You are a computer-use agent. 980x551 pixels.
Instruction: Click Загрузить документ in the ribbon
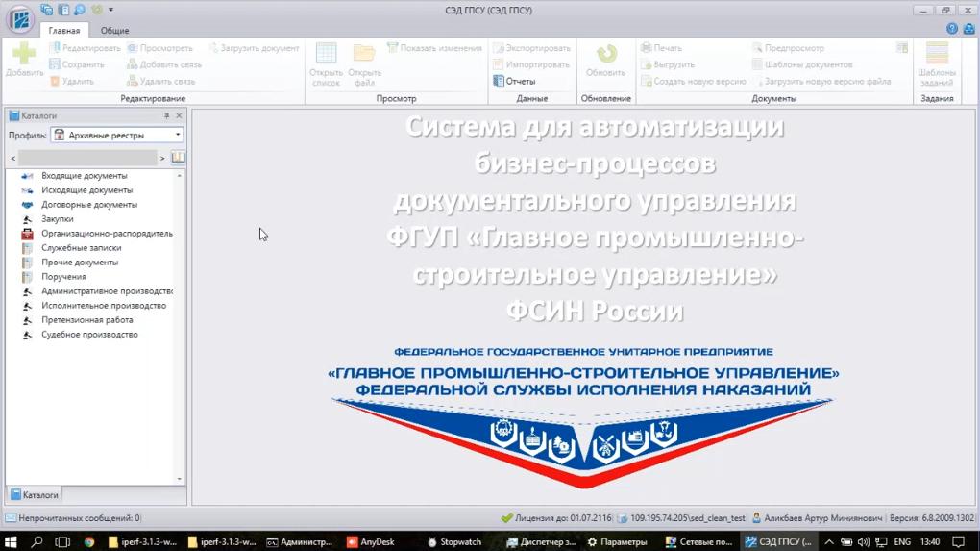click(254, 48)
